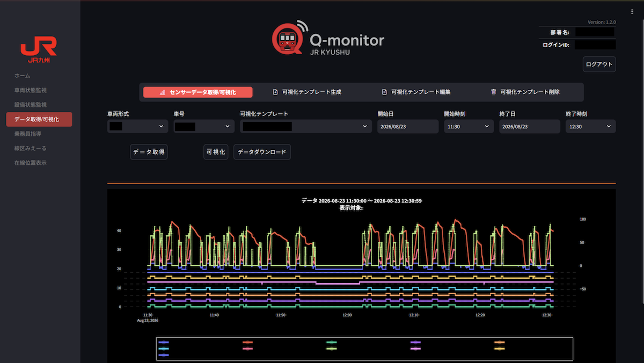
Task: Open 在線位置表示 in the sidebar
Action: (x=31, y=163)
